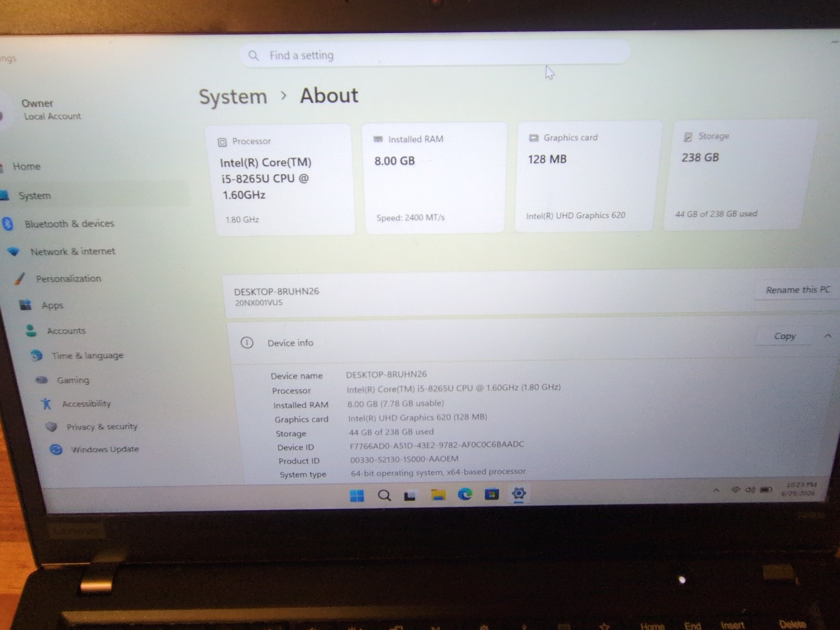Open Gaming settings
The height and width of the screenshot is (630, 840).
[73, 380]
